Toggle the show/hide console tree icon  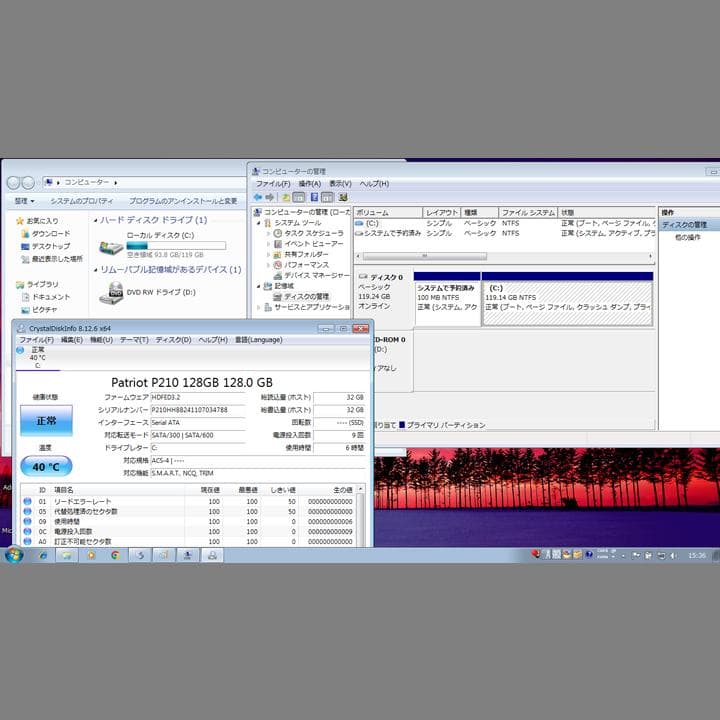(299, 197)
